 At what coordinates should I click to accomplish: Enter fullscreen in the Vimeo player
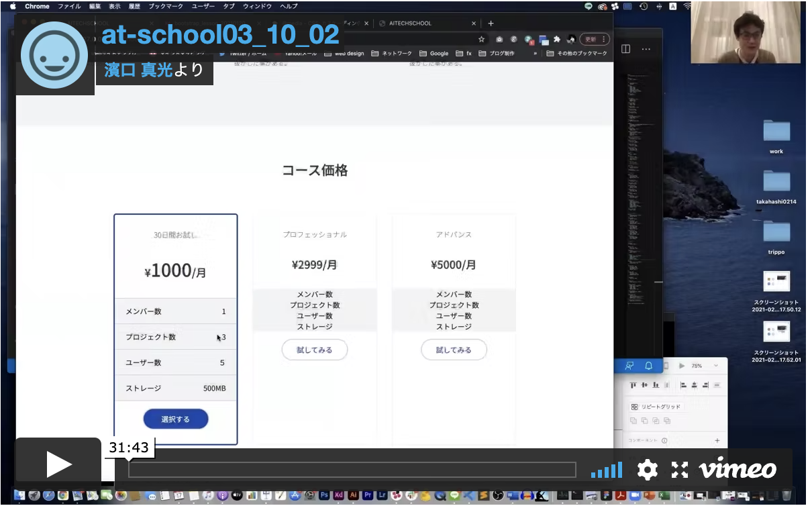point(680,470)
